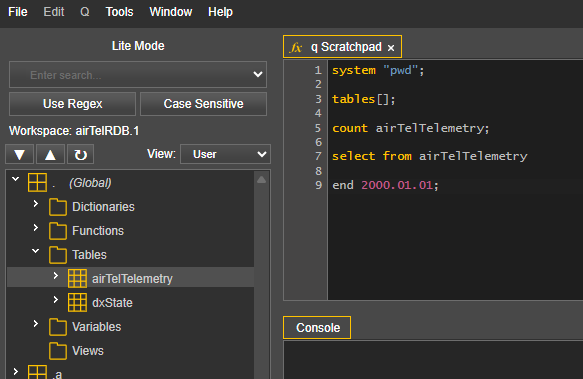Viewport: 583px width, 379px height.
Task: Click the tree scrollbar up arrow
Action: point(261,180)
